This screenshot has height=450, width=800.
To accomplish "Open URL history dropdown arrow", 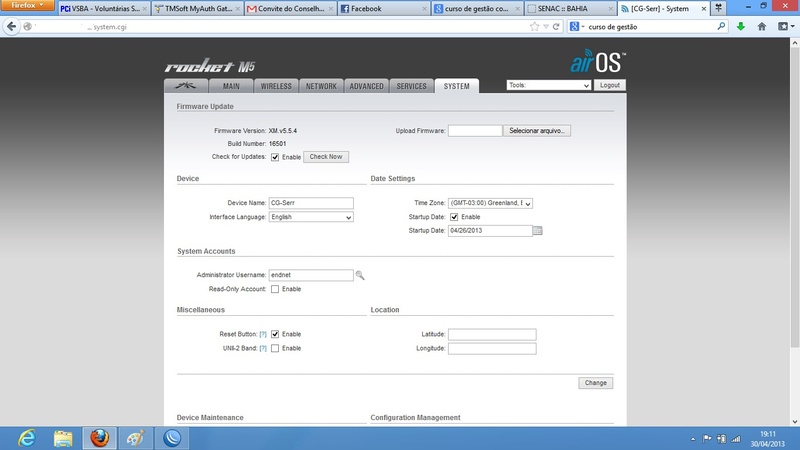I will coord(546,27).
